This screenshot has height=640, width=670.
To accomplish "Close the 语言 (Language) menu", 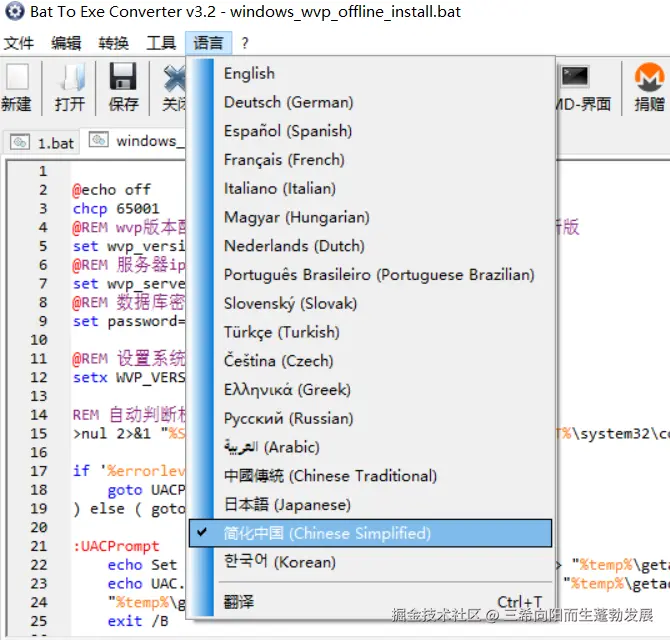I will (209, 43).
